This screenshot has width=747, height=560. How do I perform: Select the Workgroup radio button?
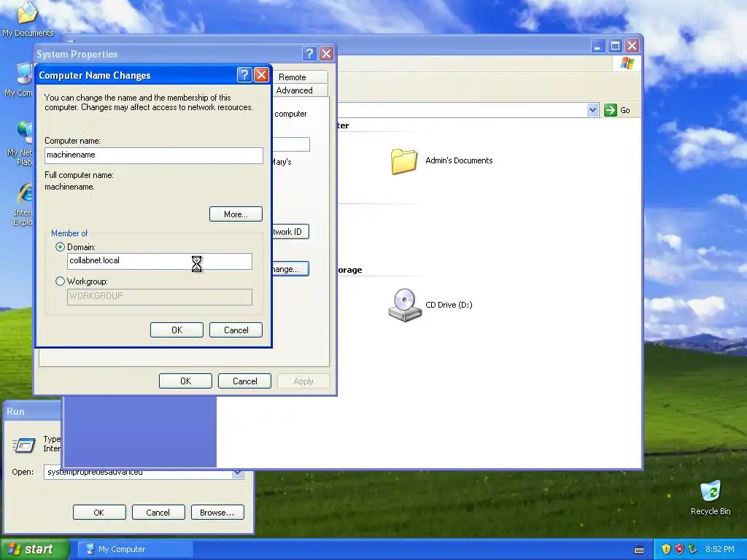pos(60,281)
